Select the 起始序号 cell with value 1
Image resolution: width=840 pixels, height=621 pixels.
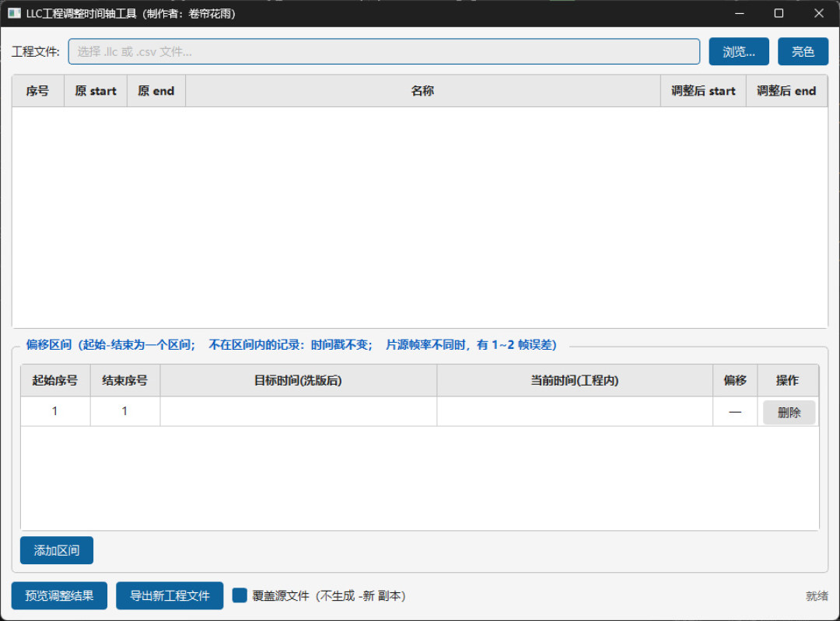[55, 411]
